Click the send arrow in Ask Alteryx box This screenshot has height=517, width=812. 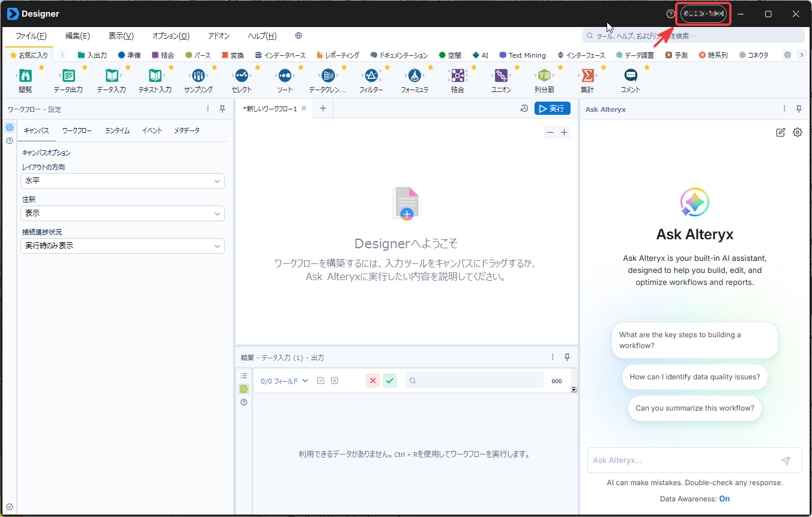(786, 460)
